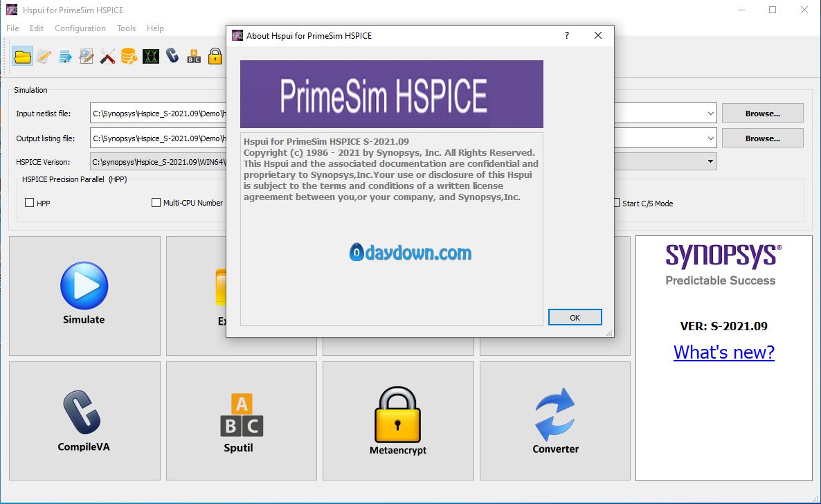Click the VER: S-2021.09 text

point(723,326)
